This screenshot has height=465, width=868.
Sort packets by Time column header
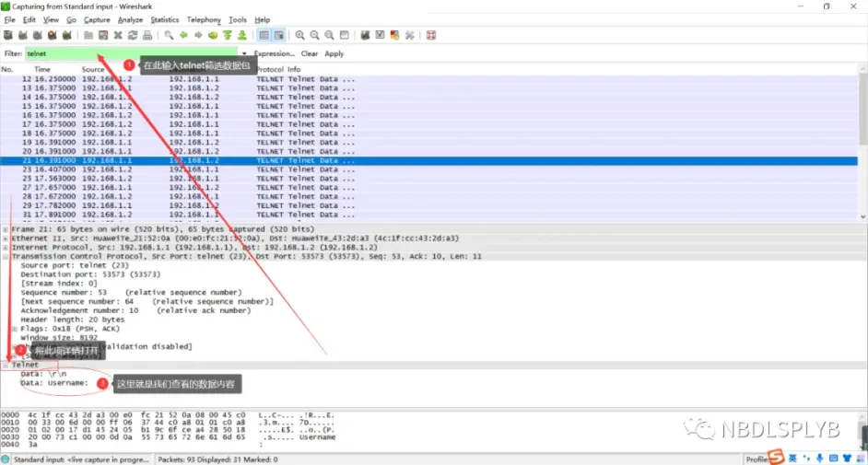click(x=42, y=70)
